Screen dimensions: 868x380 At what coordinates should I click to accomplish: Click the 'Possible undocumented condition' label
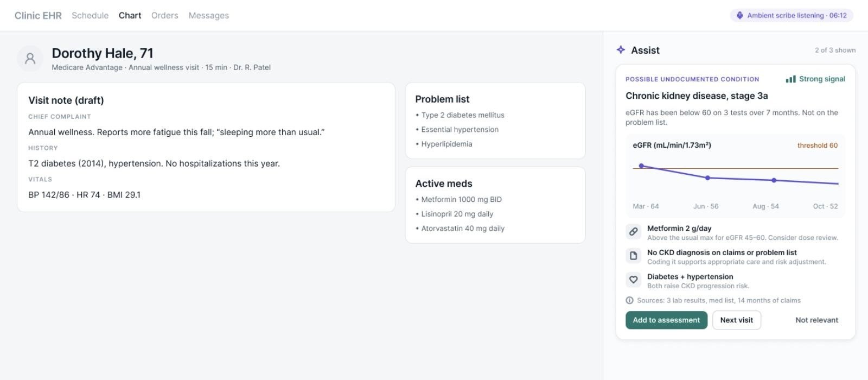692,79
